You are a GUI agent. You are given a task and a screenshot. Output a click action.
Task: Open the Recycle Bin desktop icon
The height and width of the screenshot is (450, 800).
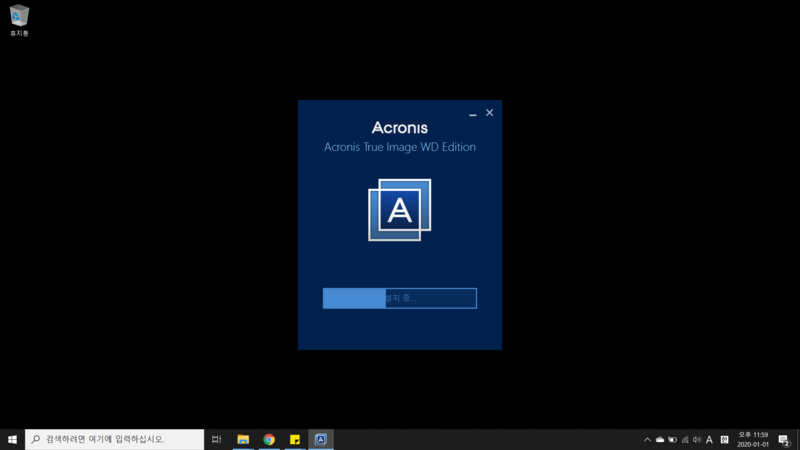(19, 20)
